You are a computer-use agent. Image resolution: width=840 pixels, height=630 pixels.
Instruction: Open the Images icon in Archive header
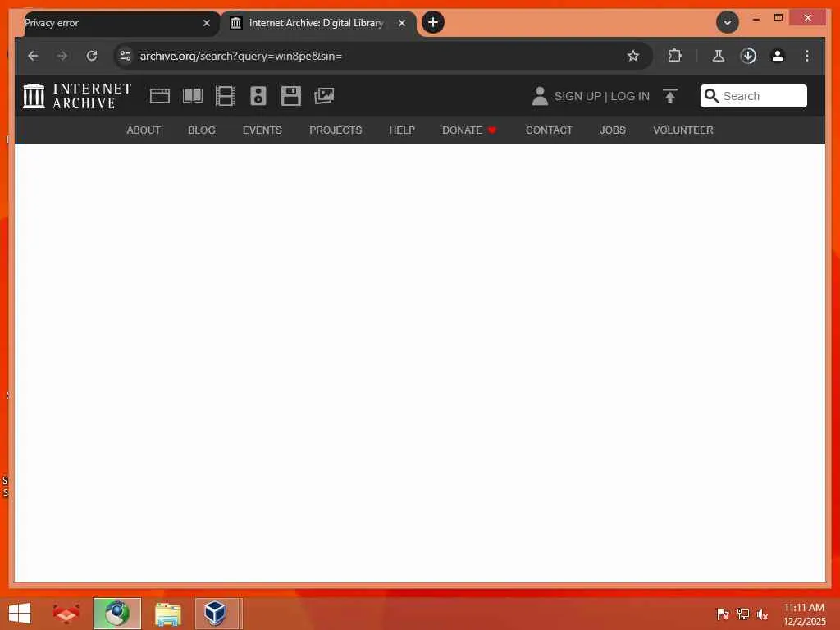[324, 96]
